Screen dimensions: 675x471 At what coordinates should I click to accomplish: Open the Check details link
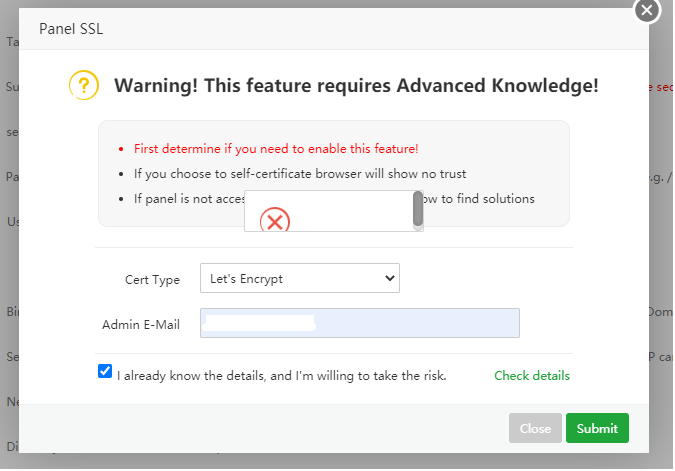(532, 376)
